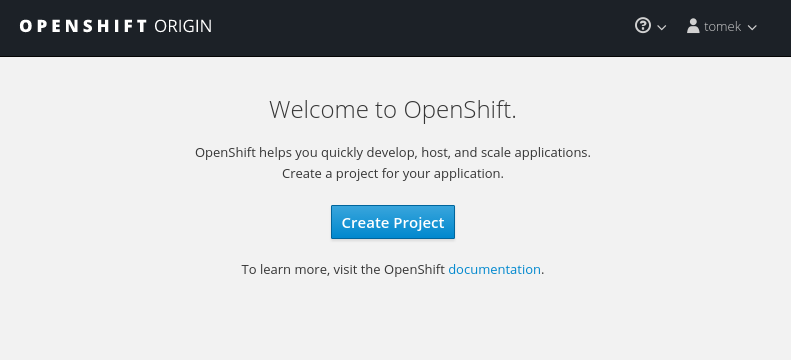Expand the chevron next to tomek
Image resolution: width=791 pixels, height=360 pixels.
[752, 27]
